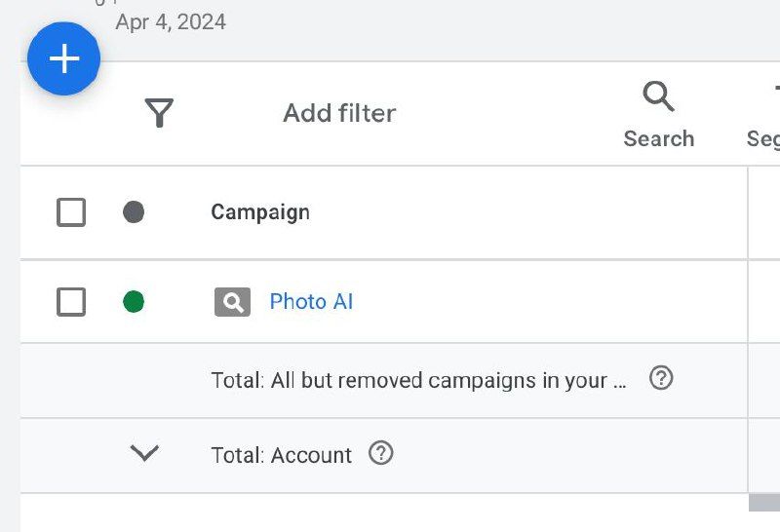Sort by the Campaign column header
The height and width of the screenshot is (532, 780).
coord(260,211)
